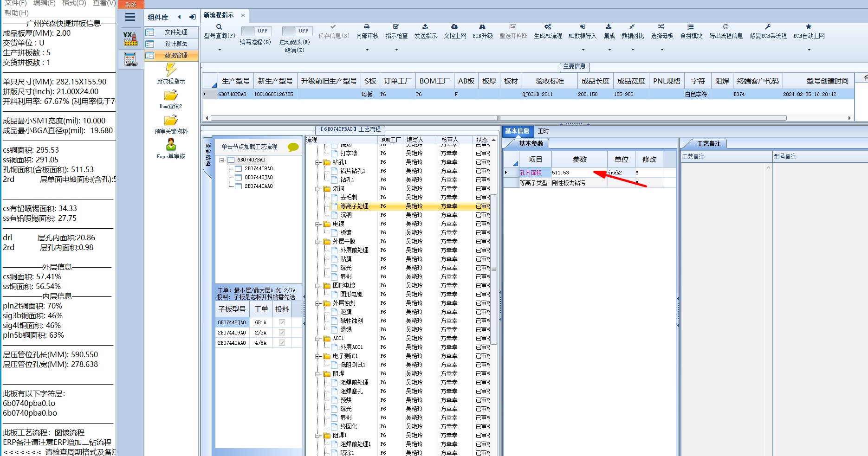Open Nope单审核 person icon
This screenshot has height=456, width=868.
point(171,144)
